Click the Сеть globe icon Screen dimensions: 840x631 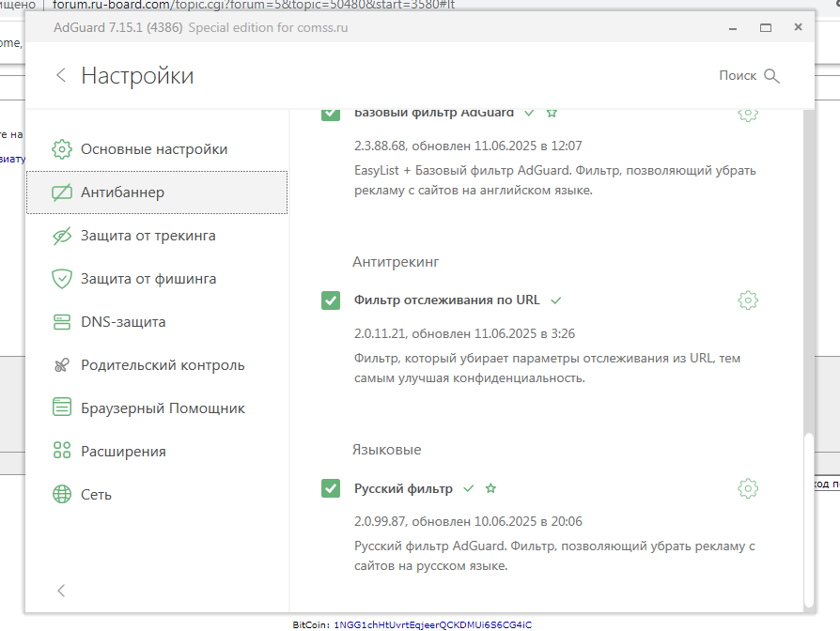(x=62, y=494)
